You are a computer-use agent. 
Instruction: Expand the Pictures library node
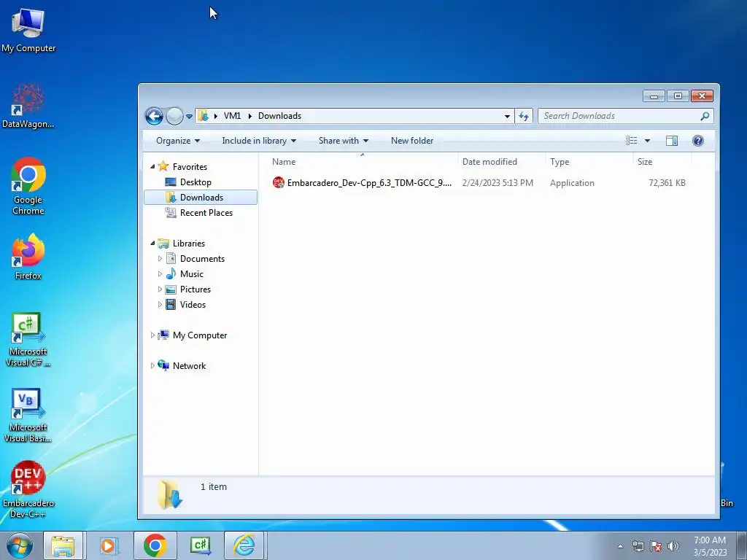160,289
